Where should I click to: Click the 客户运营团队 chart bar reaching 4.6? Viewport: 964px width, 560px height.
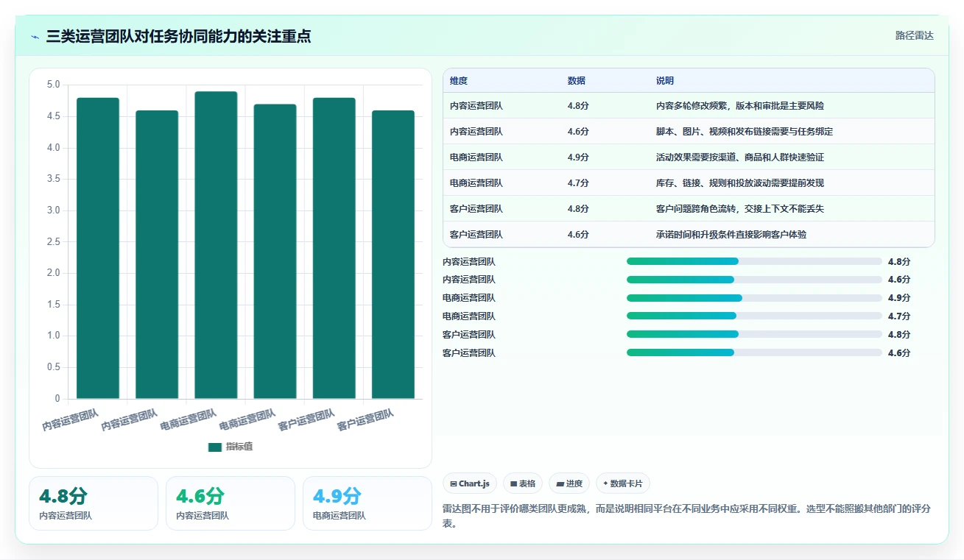click(393, 255)
